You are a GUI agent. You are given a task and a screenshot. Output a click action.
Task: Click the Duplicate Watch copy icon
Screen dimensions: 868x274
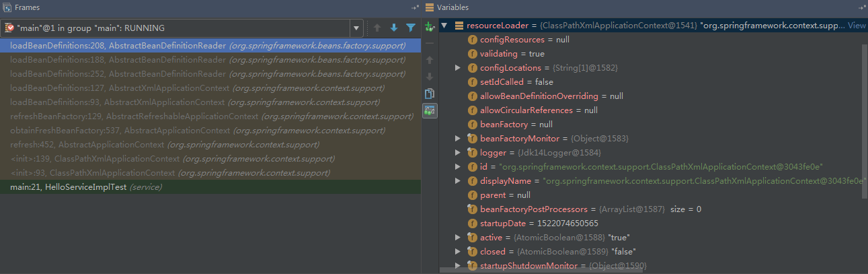point(430,94)
